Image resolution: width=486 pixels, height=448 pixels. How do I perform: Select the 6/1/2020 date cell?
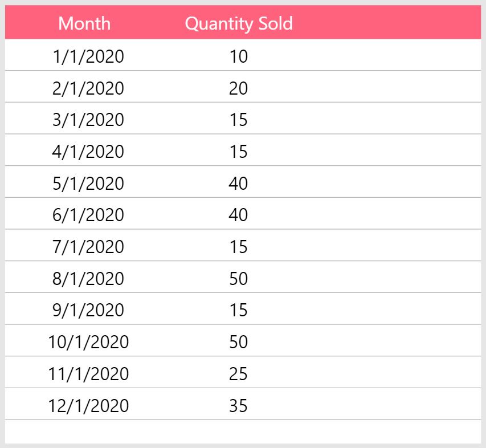pyautogui.click(x=88, y=215)
